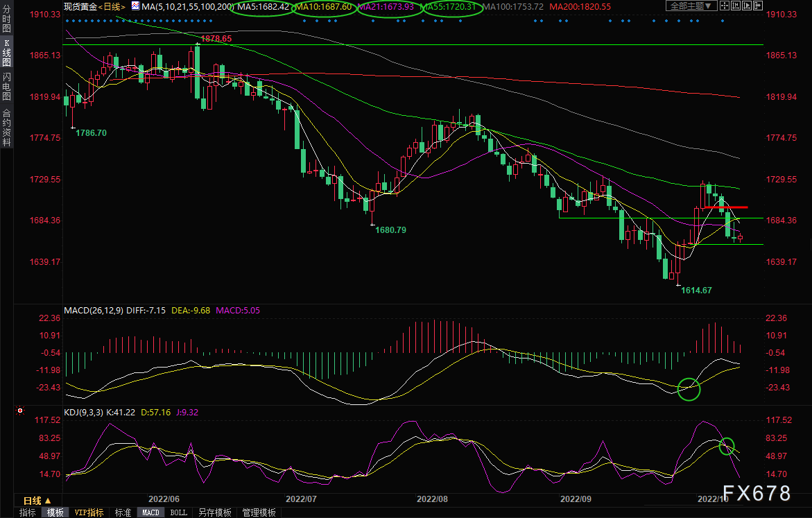The image size is (812, 518).
Task: Click 另存模板 to save template
Action: 215,512
